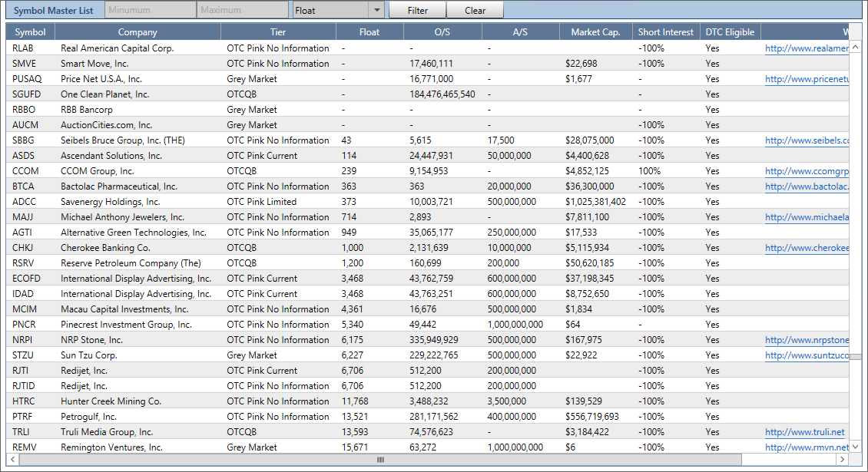Select the RBBO symbol cell
The width and height of the screenshot is (868, 472).
[24, 110]
